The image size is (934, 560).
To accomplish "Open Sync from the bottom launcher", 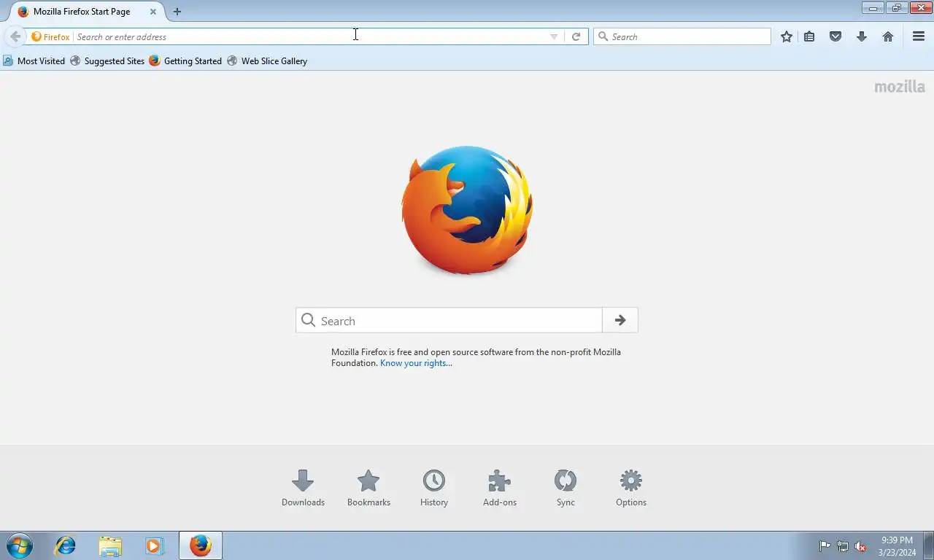I will click(x=566, y=488).
